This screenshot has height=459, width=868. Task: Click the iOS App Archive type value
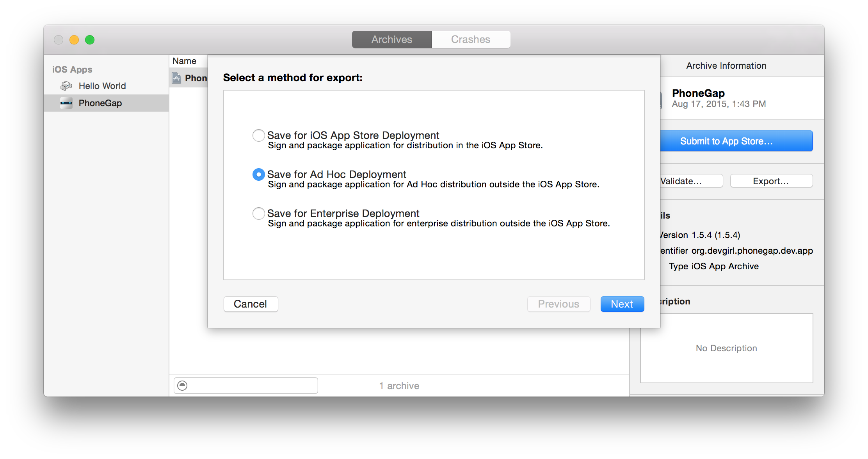pyautogui.click(x=725, y=266)
